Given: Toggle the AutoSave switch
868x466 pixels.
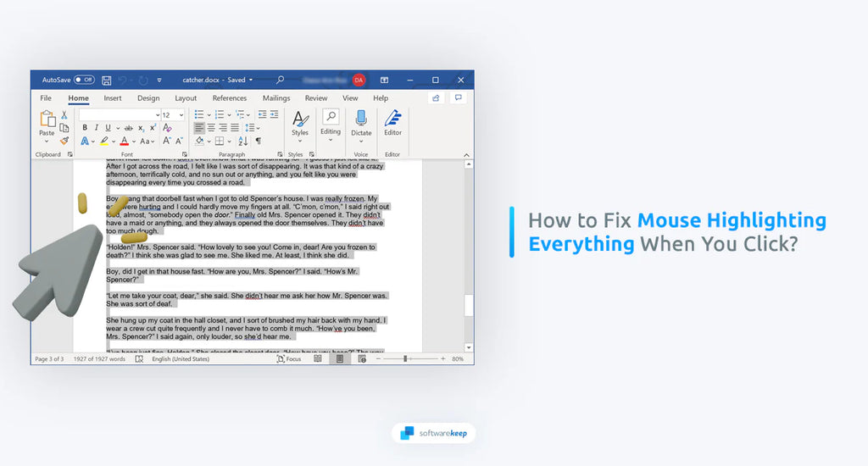Looking at the screenshot, I should 84,80.
